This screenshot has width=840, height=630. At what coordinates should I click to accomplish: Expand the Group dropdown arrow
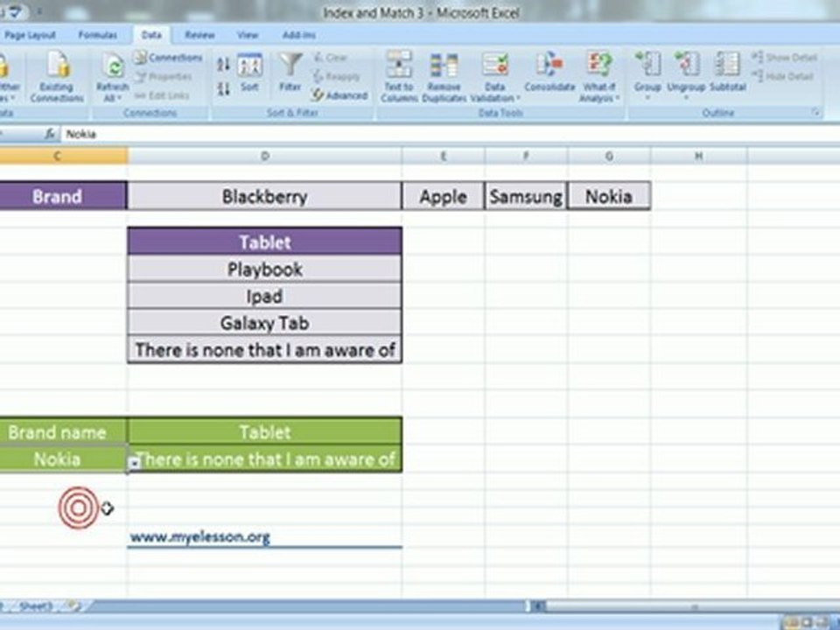647,98
